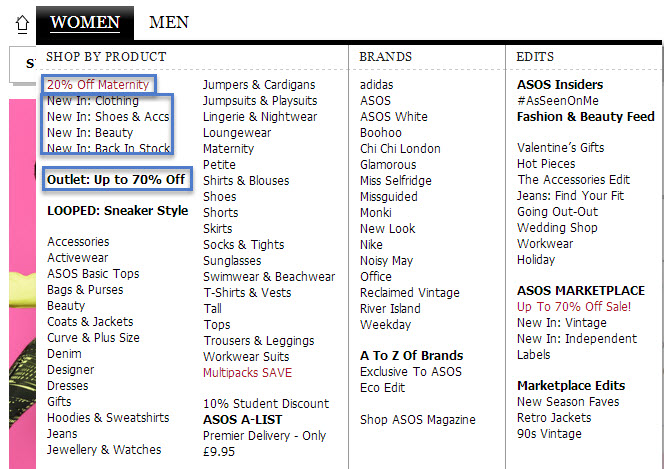
Task: Select the Chi Chi London brand
Action: (400, 149)
